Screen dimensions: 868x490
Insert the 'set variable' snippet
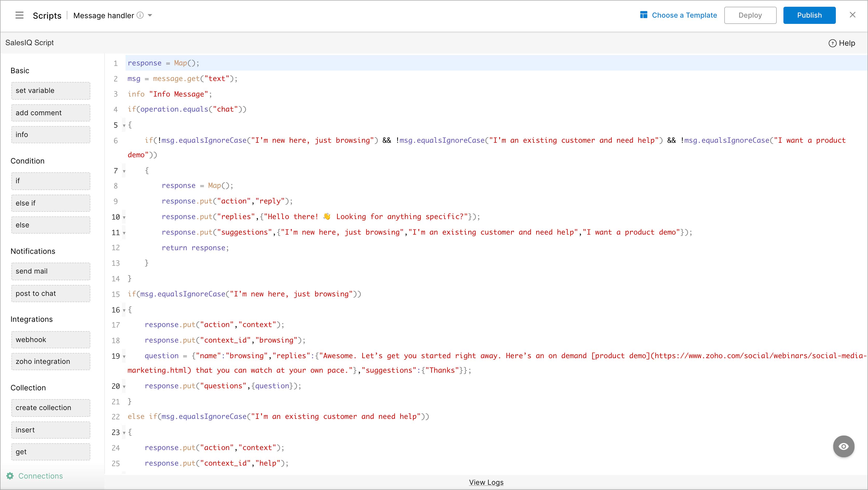click(x=51, y=91)
